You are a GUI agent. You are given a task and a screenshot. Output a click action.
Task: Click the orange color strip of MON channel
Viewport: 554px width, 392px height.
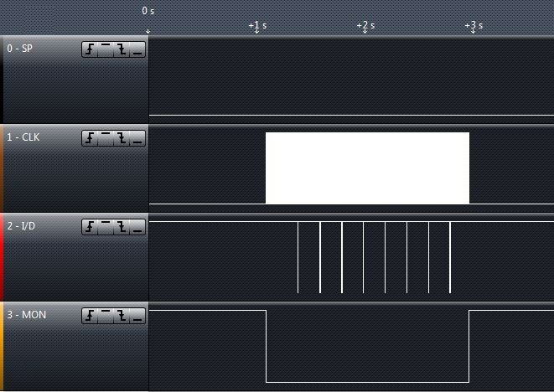pos(2,346)
